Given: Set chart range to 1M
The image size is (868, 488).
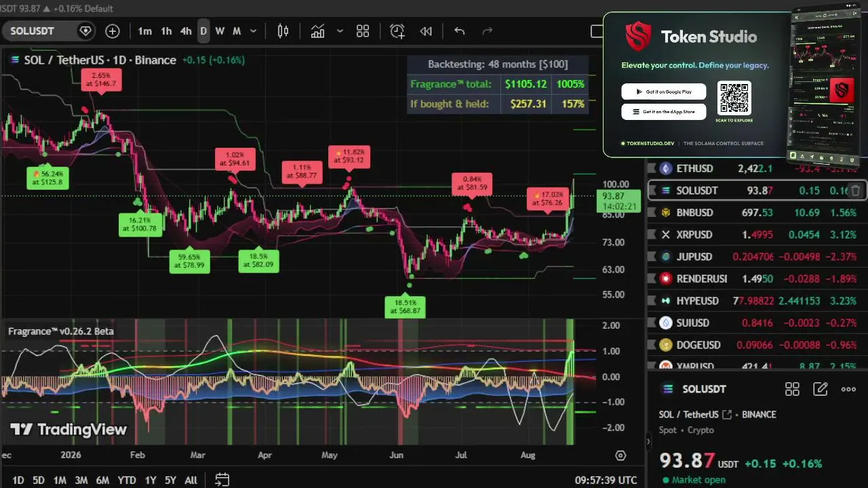Looking at the screenshot, I should point(60,480).
